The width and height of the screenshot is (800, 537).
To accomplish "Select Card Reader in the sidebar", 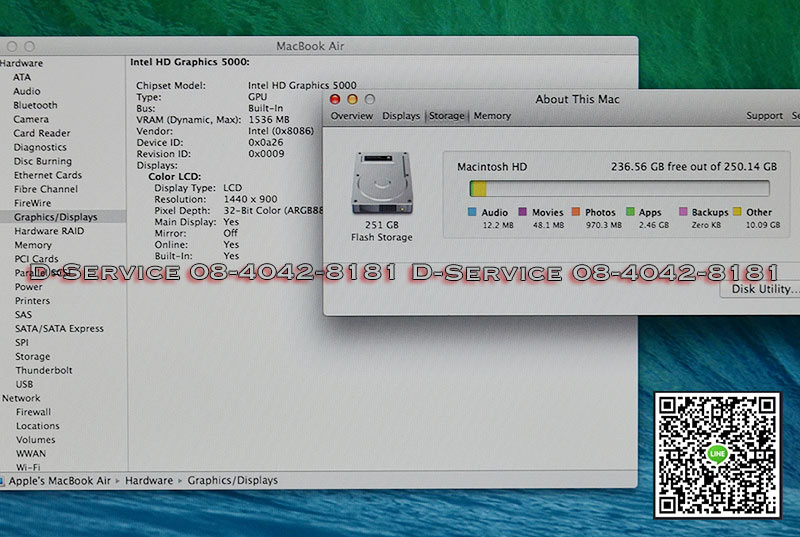I will (42, 133).
